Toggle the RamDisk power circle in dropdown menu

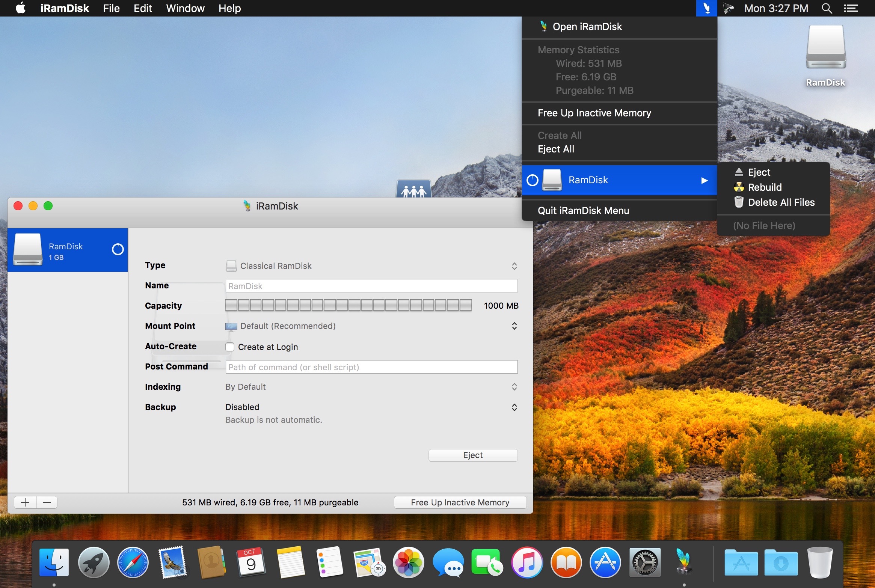click(532, 180)
